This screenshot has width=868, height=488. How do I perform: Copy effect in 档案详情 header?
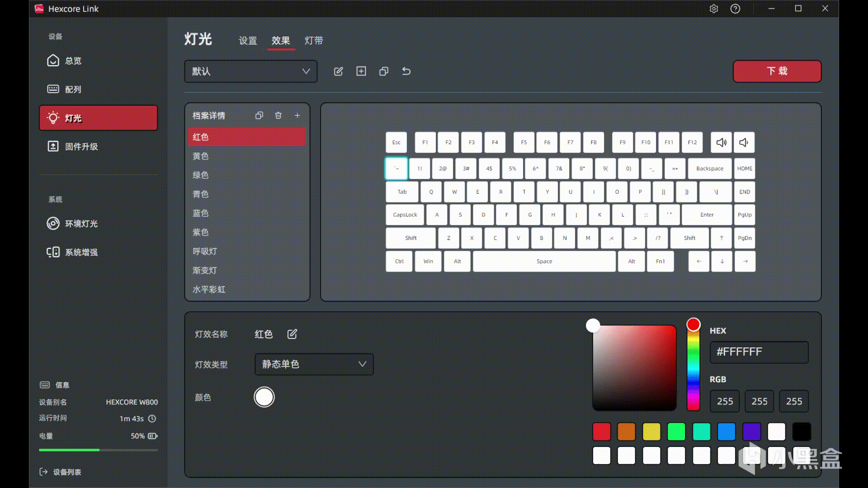point(259,116)
